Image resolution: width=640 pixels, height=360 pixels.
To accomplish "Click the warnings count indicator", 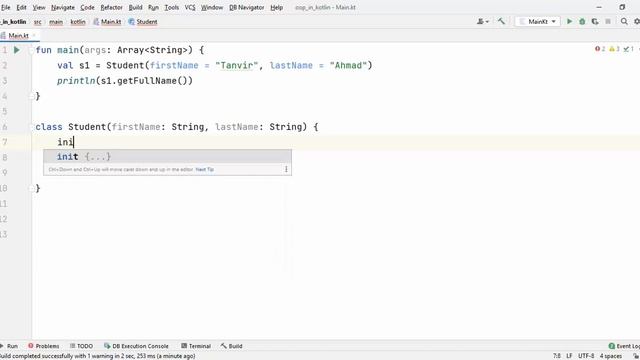I will pyautogui.click(x=614, y=49).
